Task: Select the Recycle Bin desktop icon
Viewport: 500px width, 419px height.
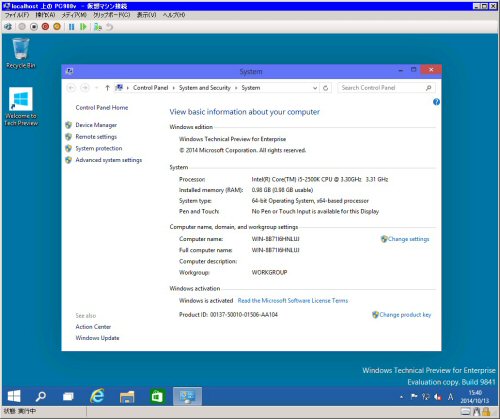Action: 21,53
